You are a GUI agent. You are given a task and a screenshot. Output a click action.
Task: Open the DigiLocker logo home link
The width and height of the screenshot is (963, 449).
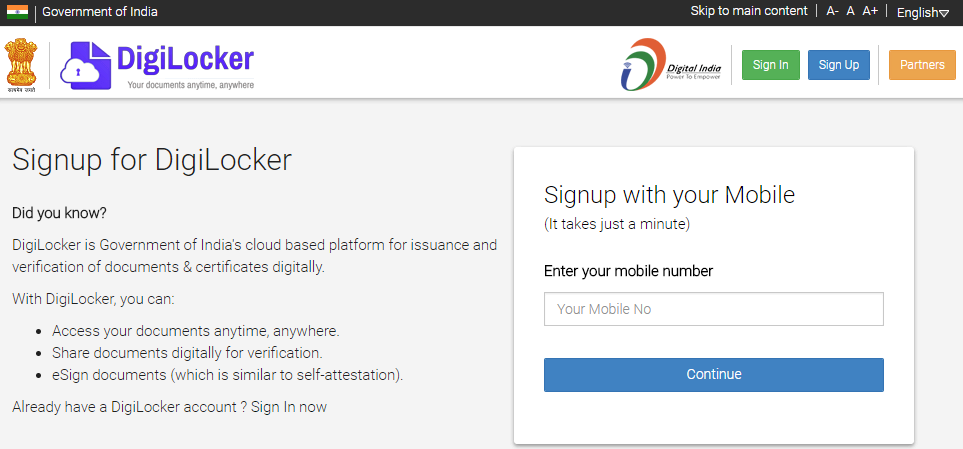pyautogui.click(x=157, y=64)
